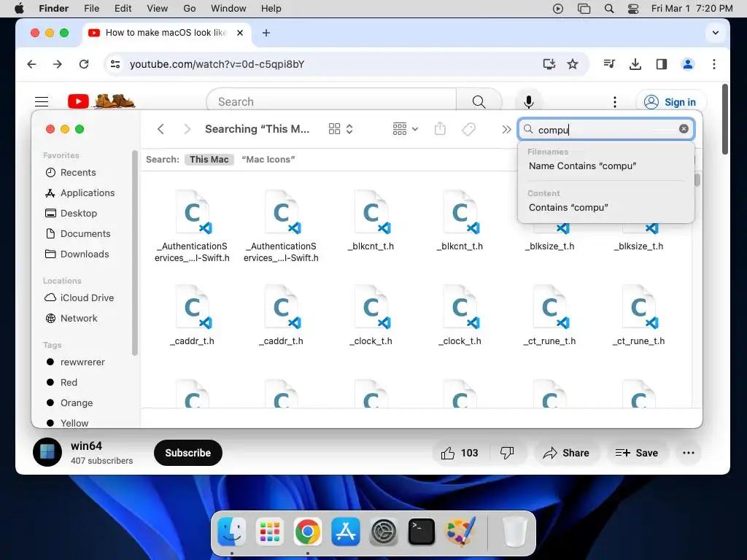
Task: Clear the Finder search field text
Action: pos(684,128)
